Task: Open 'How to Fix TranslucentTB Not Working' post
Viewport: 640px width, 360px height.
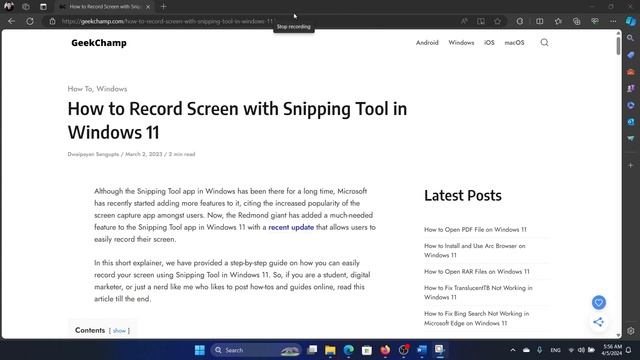Action: pos(478,292)
